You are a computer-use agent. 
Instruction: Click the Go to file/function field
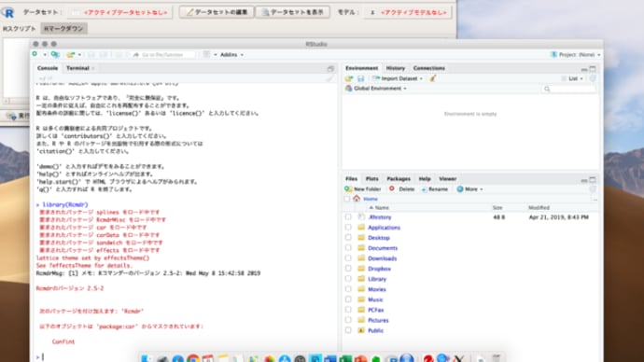[x=163, y=55]
